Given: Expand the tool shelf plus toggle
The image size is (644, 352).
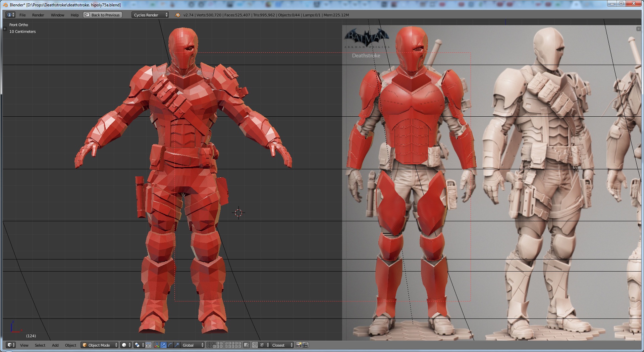Looking at the screenshot, I should point(5,29).
